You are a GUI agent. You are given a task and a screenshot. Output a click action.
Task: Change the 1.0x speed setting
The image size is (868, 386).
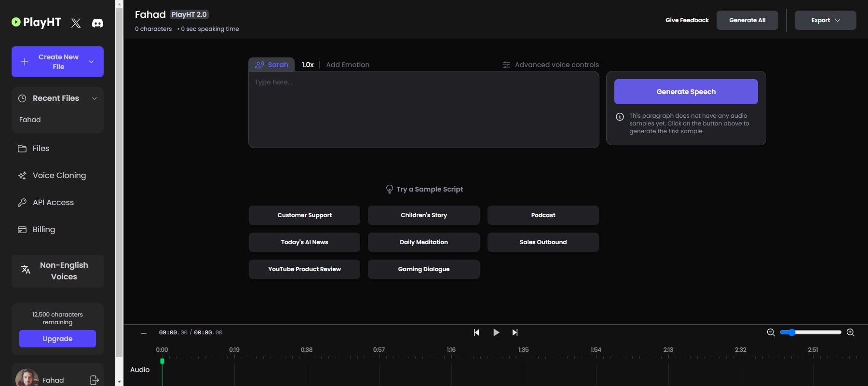(308, 65)
